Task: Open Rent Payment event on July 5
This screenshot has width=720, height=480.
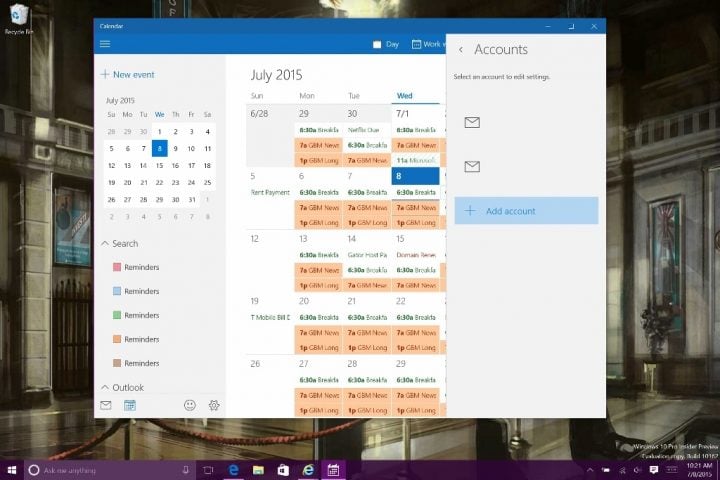Action: click(x=270, y=192)
